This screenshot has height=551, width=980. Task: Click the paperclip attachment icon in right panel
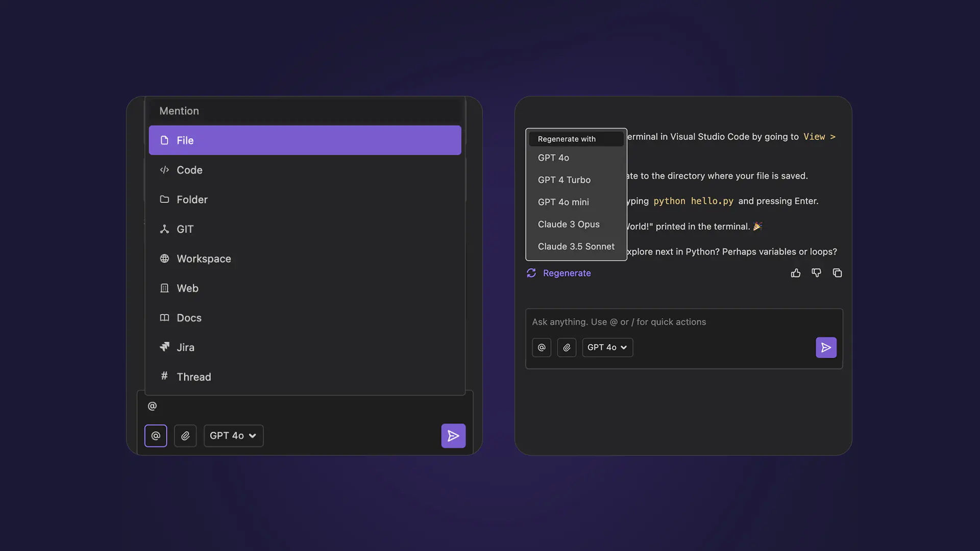567,347
